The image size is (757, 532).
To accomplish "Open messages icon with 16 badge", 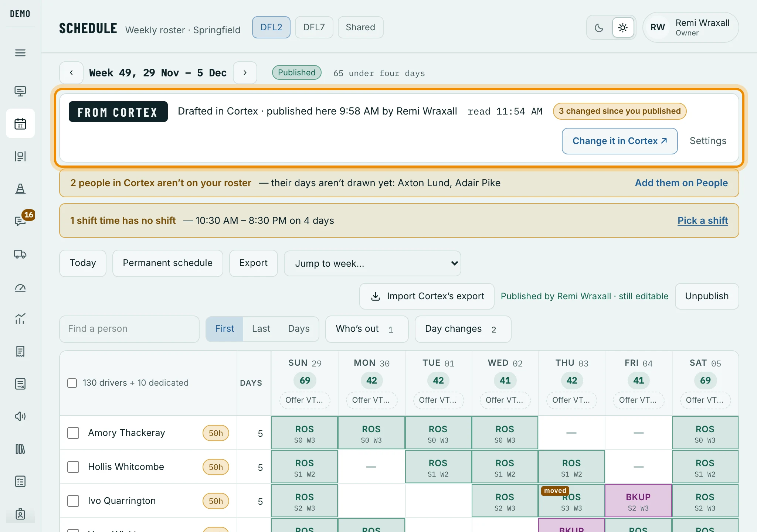I will (20, 221).
